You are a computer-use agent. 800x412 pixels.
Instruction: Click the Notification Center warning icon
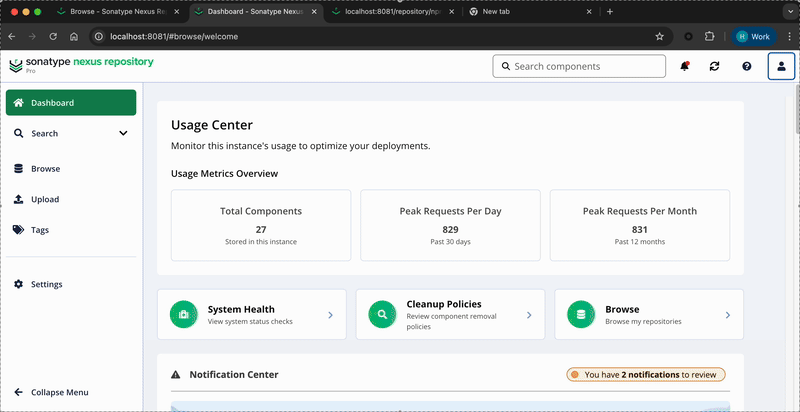tap(176, 375)
